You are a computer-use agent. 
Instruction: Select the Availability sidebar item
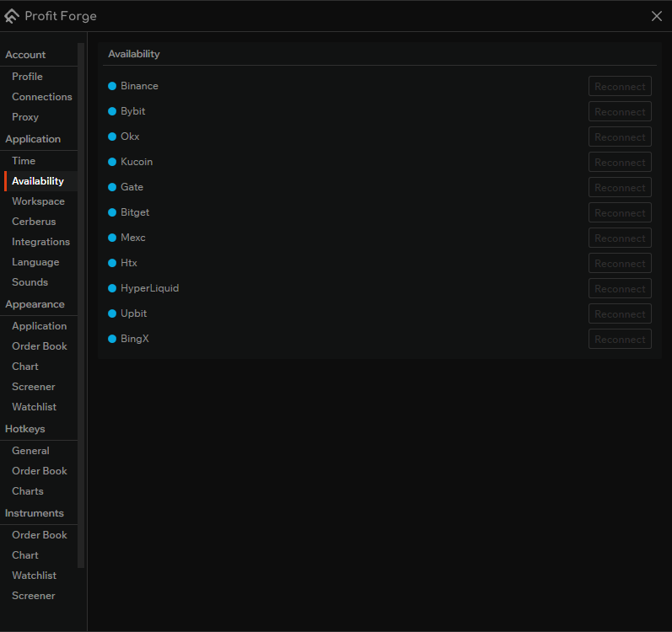39,181
